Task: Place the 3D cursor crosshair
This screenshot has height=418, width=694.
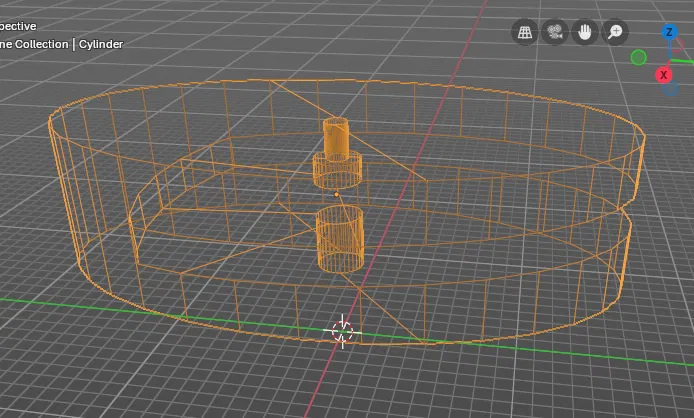Action: tap(342, 331)
